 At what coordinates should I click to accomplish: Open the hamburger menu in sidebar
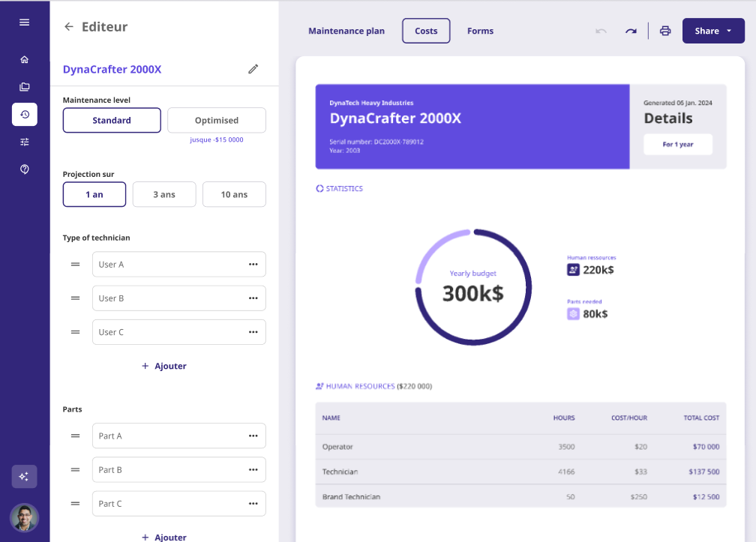tap(24, 22)
